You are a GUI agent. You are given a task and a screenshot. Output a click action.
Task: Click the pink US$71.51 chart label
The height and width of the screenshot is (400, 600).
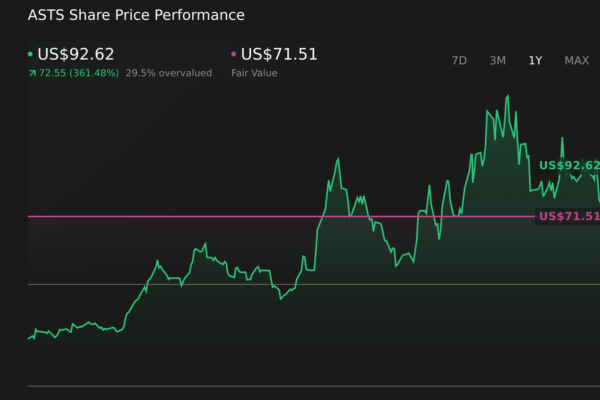click(568, 216)
